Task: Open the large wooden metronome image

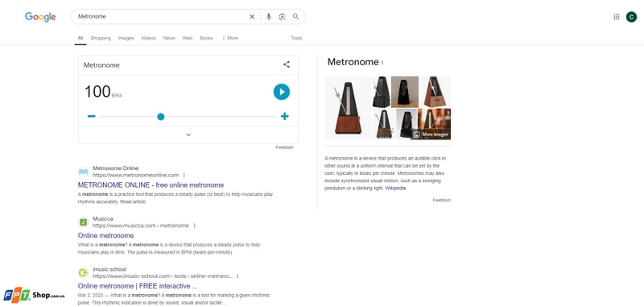Action: (x=348, y=108)
